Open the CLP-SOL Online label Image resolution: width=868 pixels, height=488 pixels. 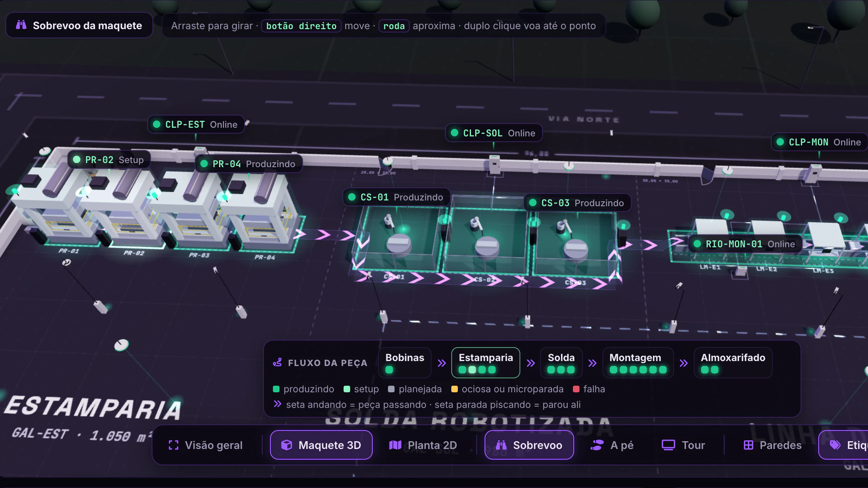494,133
